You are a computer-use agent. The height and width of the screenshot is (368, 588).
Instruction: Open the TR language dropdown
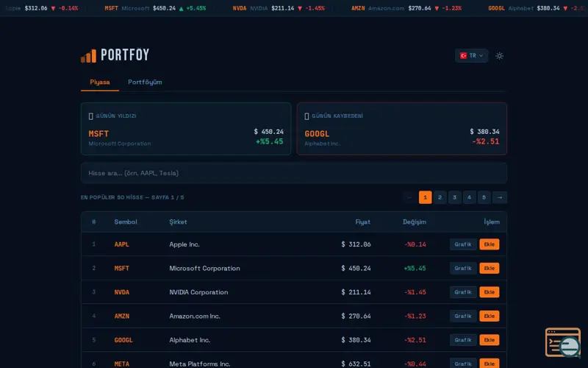click(x=471, y=56)
